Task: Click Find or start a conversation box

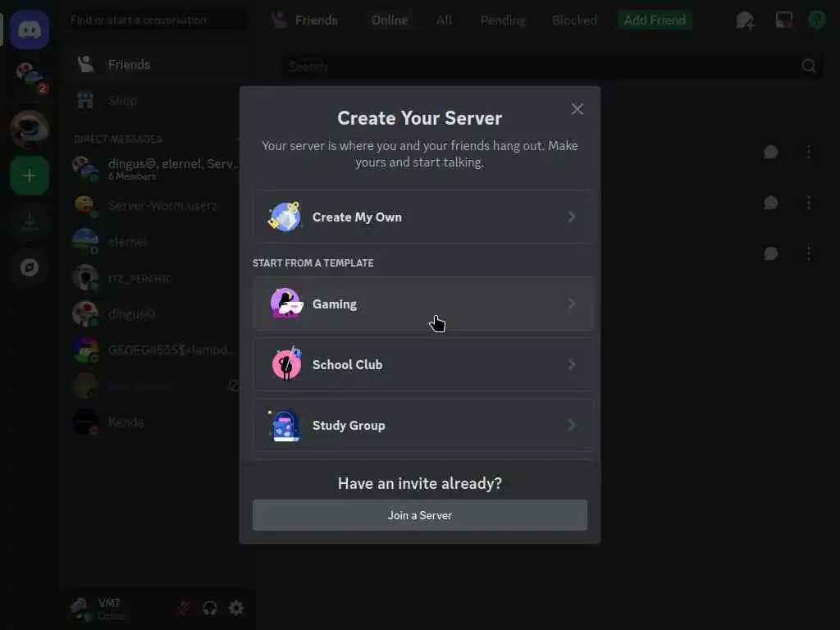Action: pos(157,21)
